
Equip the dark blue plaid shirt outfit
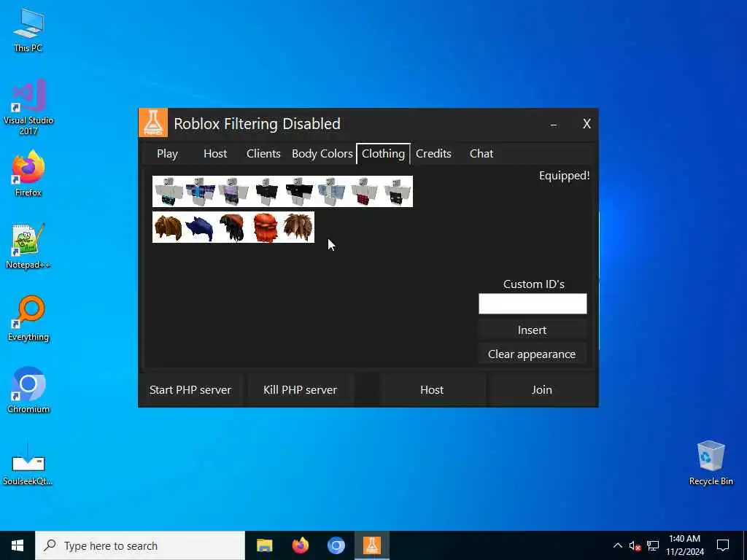tap(201, 192)
